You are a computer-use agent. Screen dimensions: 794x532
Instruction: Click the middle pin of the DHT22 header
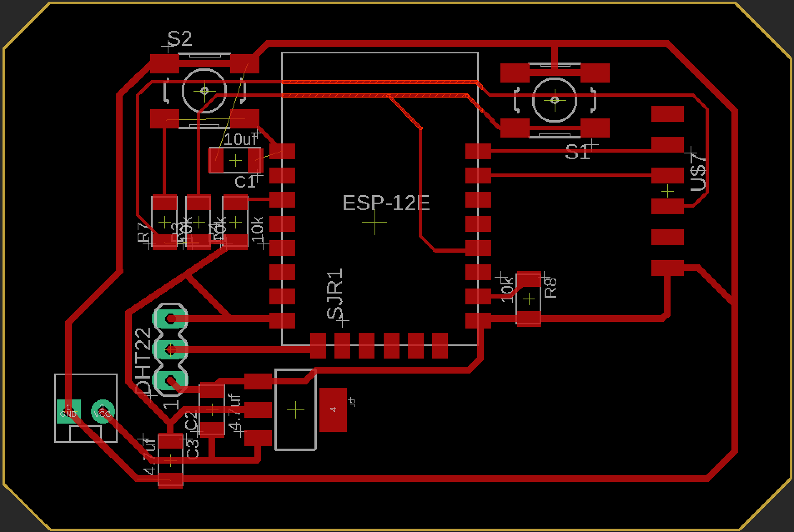pyautogui.click(x=171, y=350)
